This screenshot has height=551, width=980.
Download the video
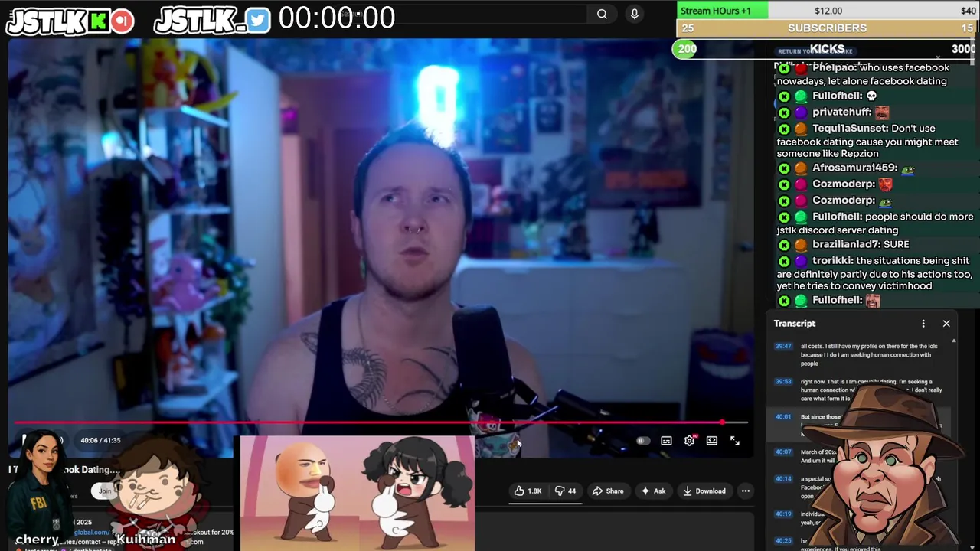(704, 491)
